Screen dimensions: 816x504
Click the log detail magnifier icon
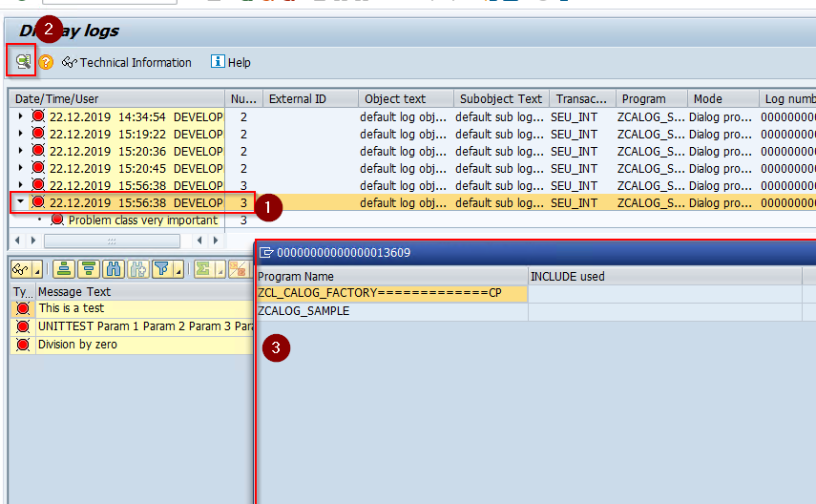(x=22, y=61)
